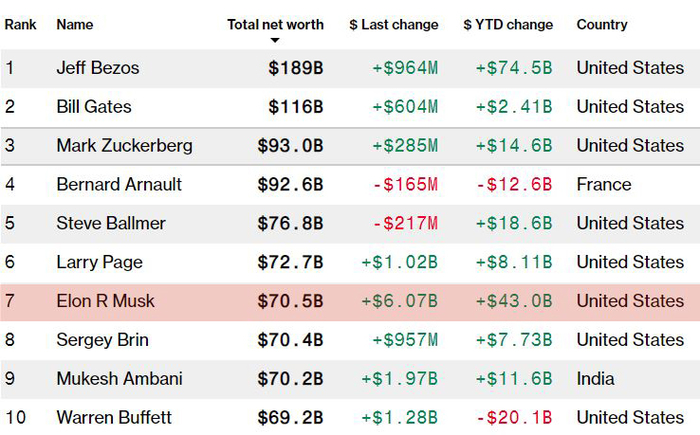
Task: Click Elon Musk's $70.5B net worth
Action: [x=290, y=301]
